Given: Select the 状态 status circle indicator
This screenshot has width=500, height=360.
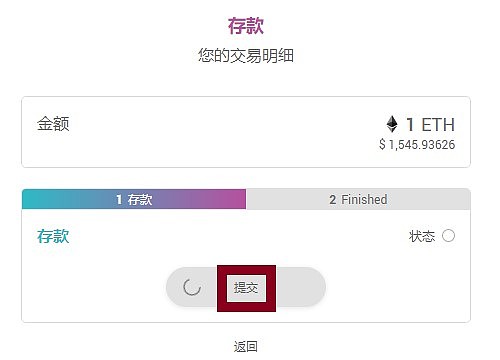Looking at the screenshot, I should pyautogui.click(x=448, y=236).
